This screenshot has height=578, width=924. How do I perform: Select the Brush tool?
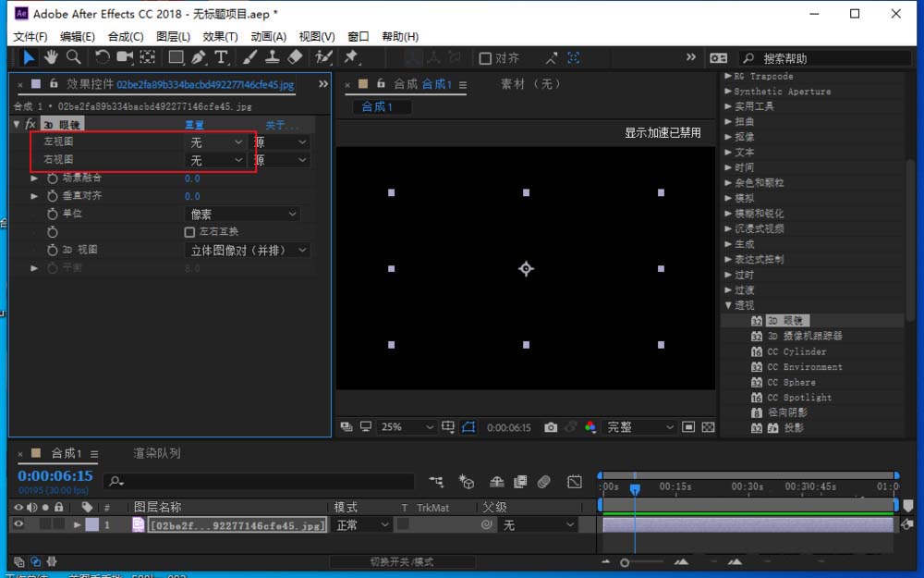pos(249,57)
